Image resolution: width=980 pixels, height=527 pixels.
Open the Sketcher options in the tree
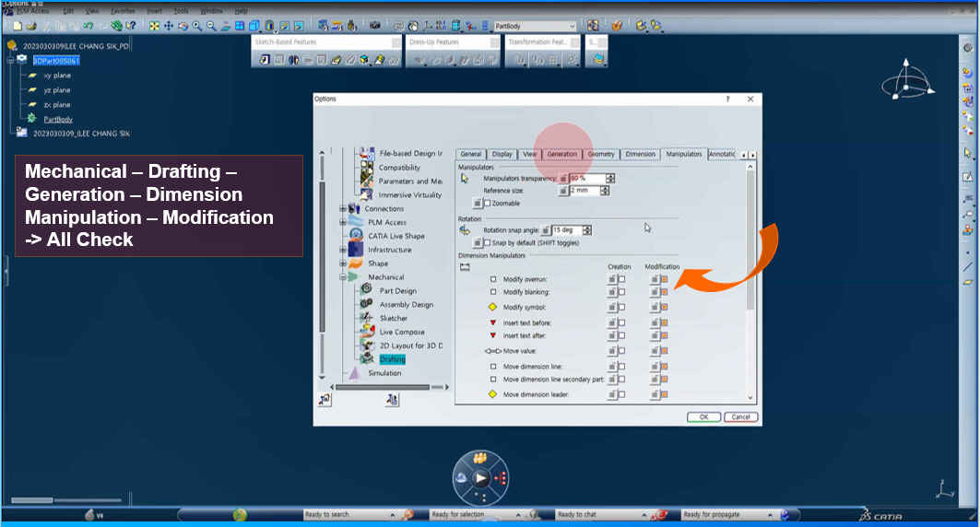[393, 318]
